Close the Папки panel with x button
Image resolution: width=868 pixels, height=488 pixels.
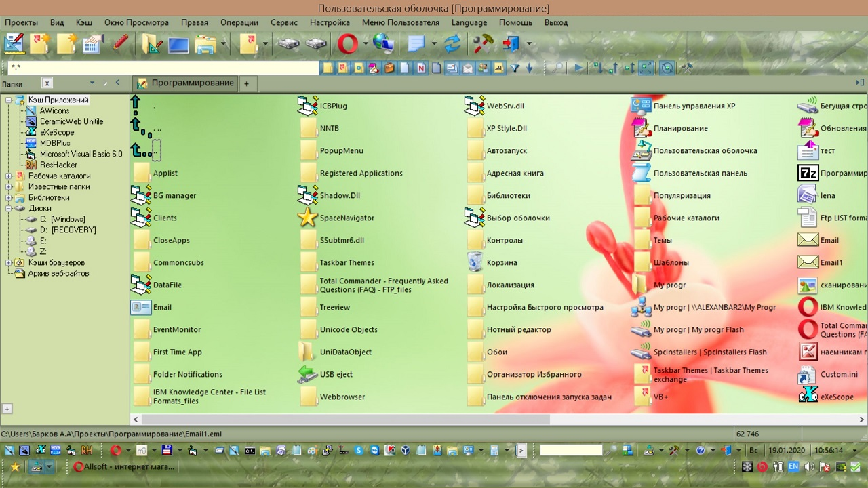pyautogui.click(x=47, y=83)
